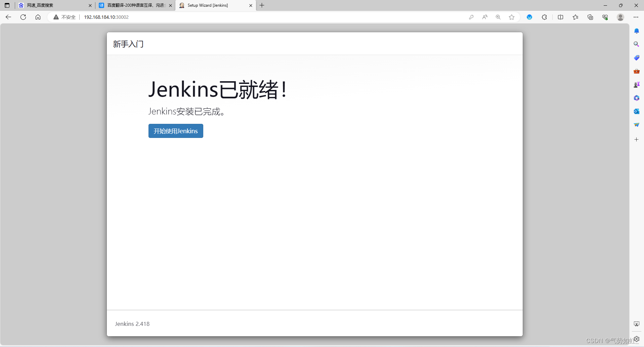Activate the read aloud icon
Screen dimensions: 644x347
click(485, 17)
